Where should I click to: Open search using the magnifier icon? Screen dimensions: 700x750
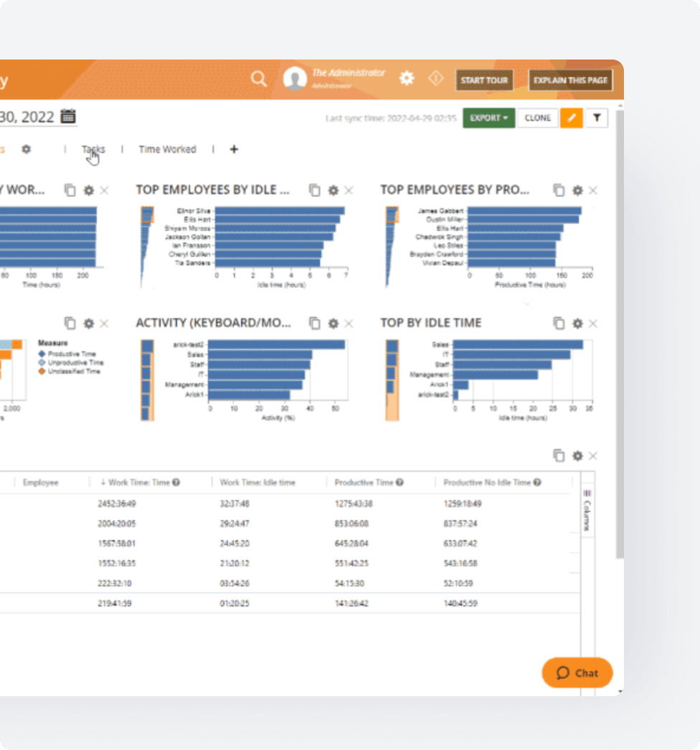tap(258, 80)
